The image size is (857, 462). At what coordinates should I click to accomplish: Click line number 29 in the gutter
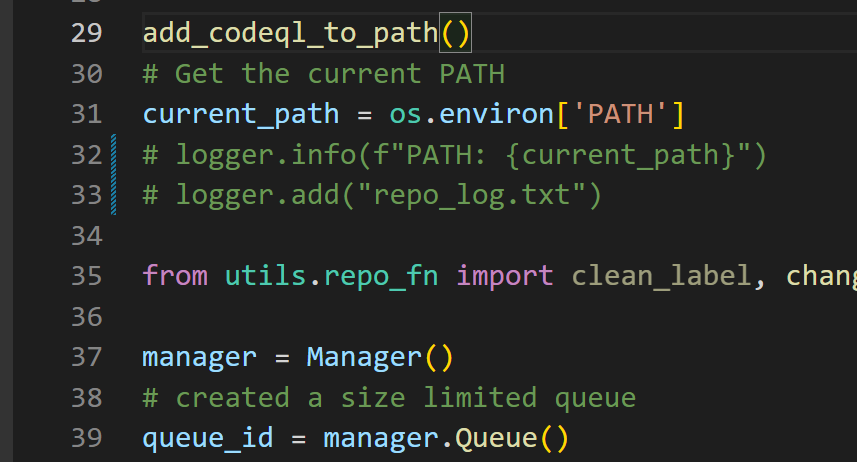coord(86,33)
